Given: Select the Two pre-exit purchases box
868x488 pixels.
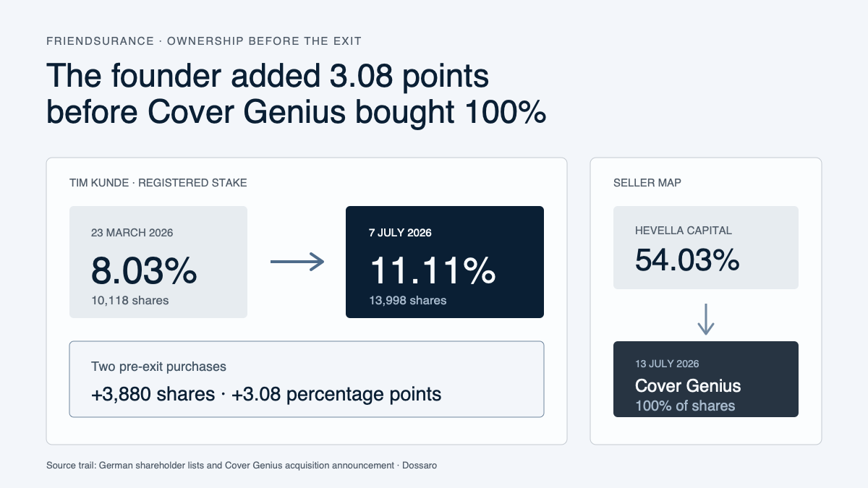Looking at the screenshot, I should tap(307, 379).
